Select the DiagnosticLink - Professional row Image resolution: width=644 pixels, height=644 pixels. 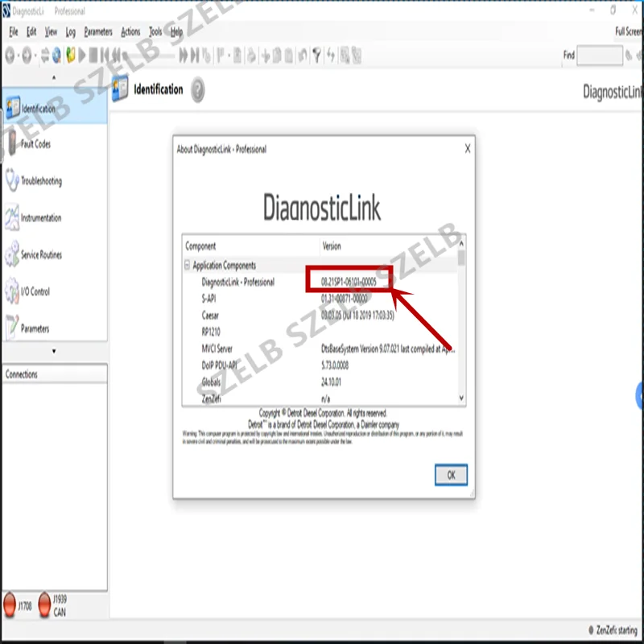(x=320, y=282)
